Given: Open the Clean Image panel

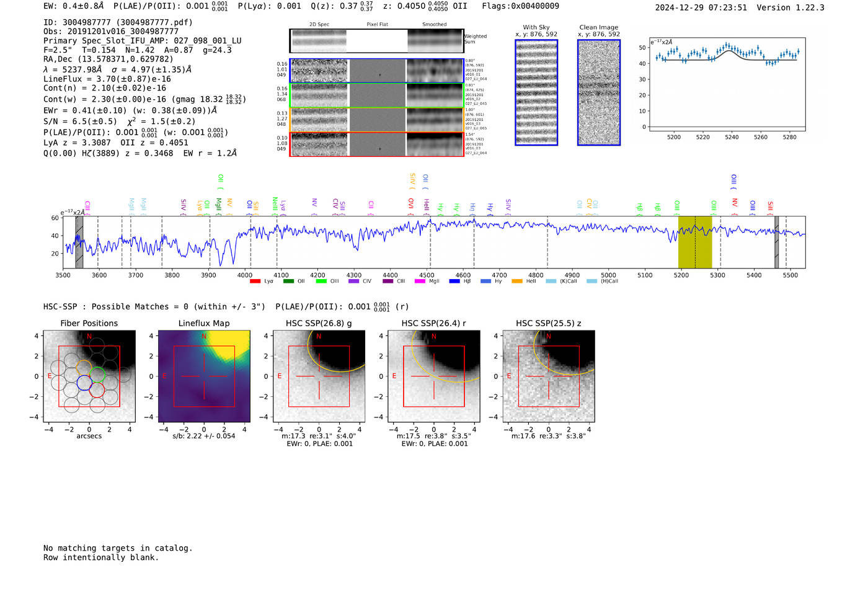Looking at the screenshot, I should coord(599,92).
